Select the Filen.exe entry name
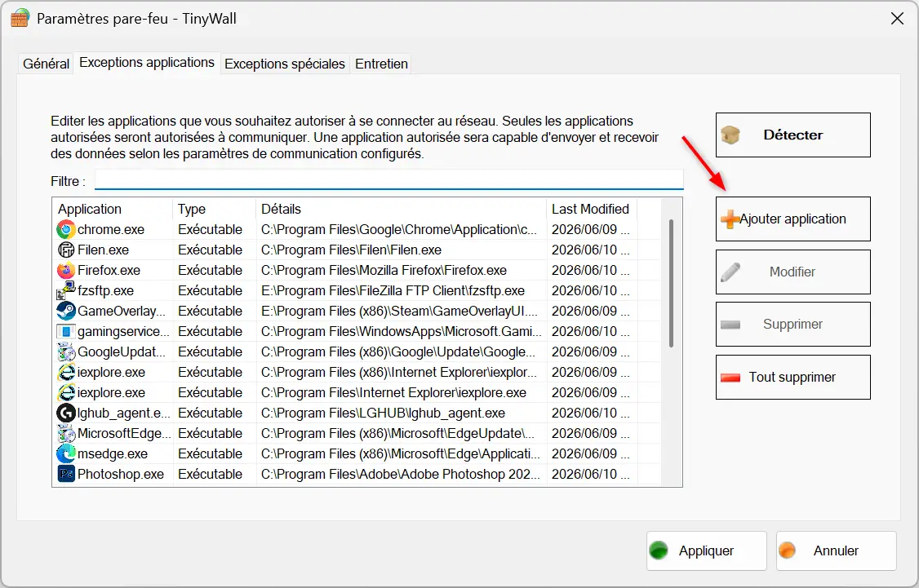 [x=103, y=250]
